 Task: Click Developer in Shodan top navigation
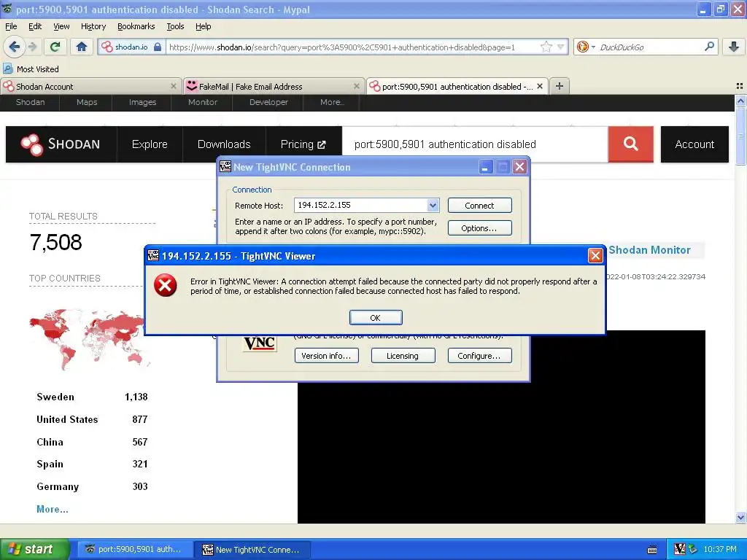[268, 102]
